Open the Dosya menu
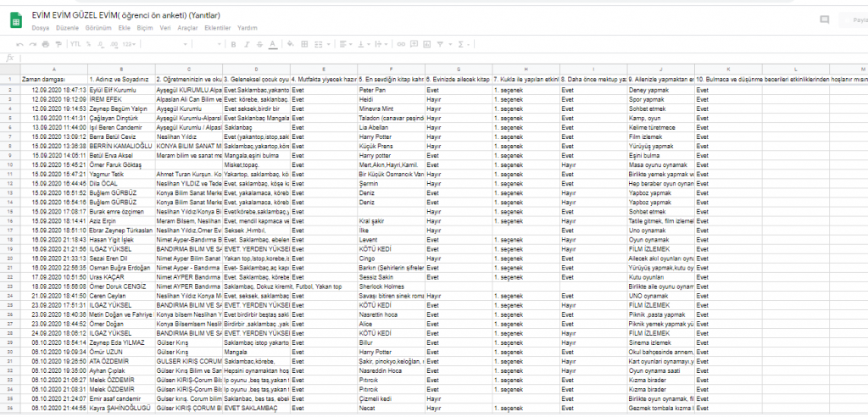This screenshot has height=417, width=868. [41, 27]
